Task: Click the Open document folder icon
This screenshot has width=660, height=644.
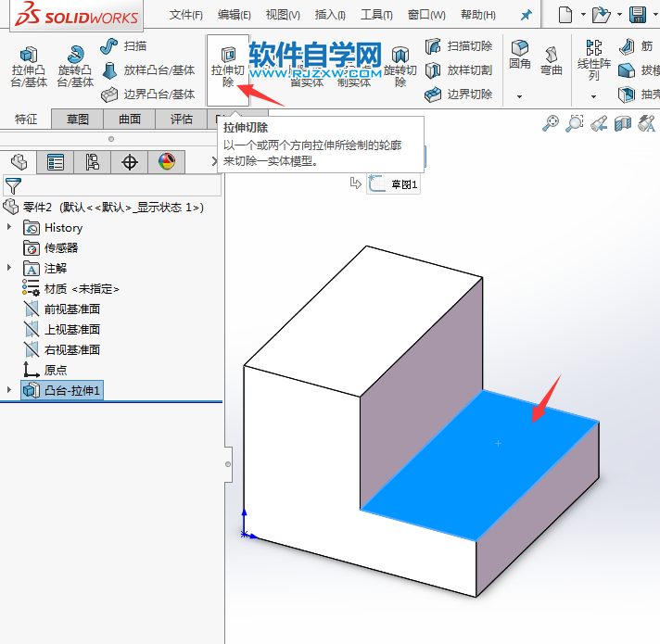Action: pyautogui.click(x=601, y=15)
